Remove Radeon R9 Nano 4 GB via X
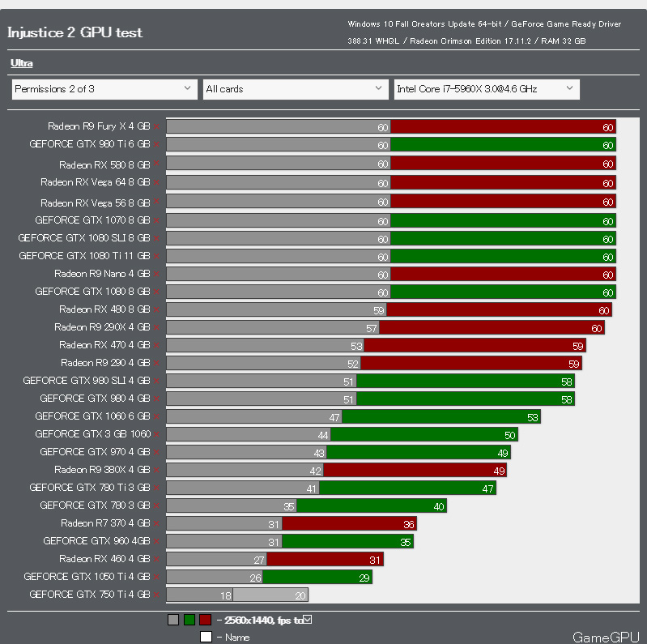Screen dimensions: 647x644 [156, 274]
